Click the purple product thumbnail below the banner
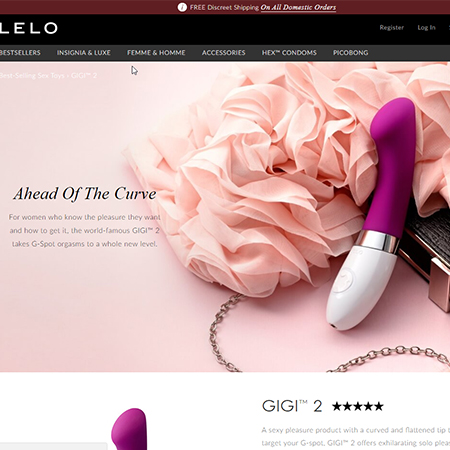Viewport: 450px width, 450px height. tap(129, 429)
